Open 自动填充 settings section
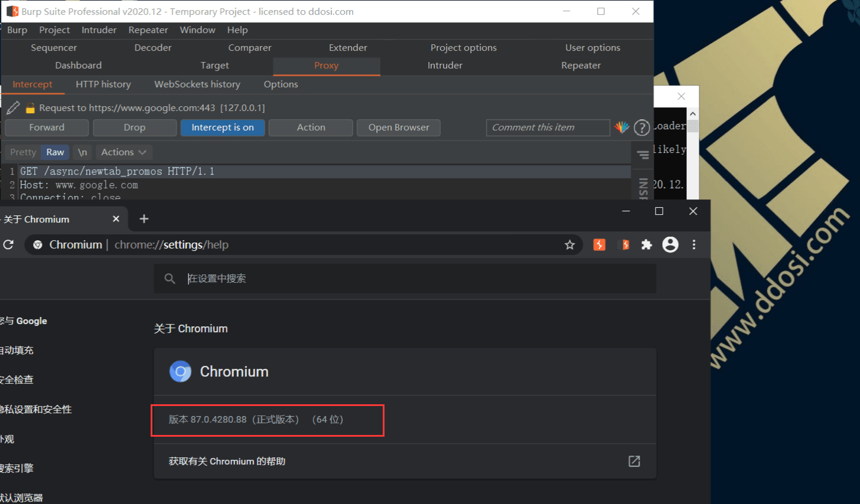860x504 pixels. [17, 350]
